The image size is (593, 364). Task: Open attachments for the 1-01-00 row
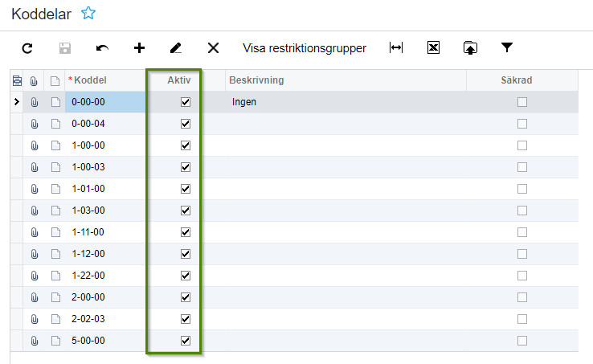click(x=35, y=189)
